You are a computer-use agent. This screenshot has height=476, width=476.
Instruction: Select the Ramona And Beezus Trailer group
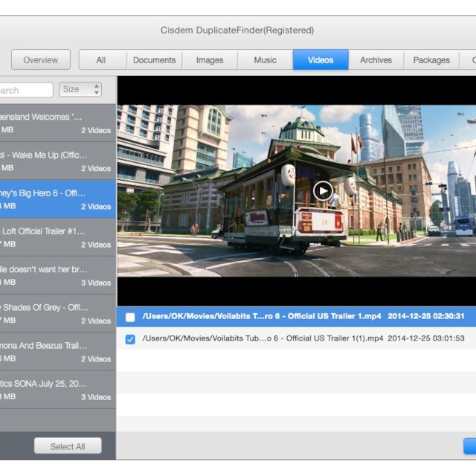tap(57, 351)
